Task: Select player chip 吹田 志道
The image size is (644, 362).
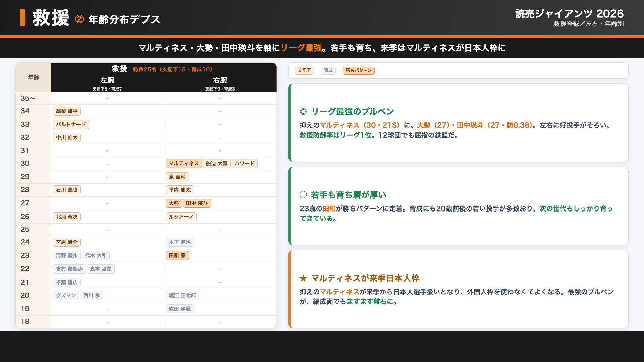Action: coord(180,309)
